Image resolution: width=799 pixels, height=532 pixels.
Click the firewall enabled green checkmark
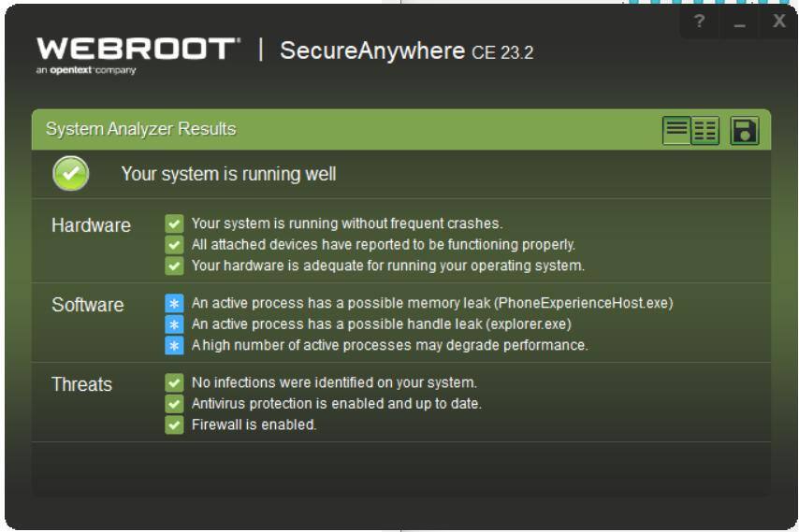174,424
